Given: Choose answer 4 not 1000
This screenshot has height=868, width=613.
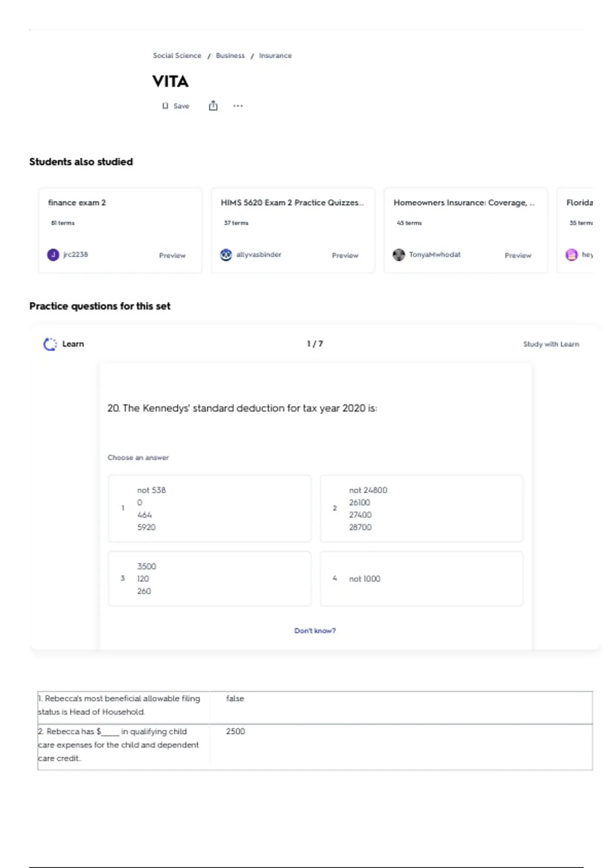Looking at the screenshot, I should pos(421,578).
